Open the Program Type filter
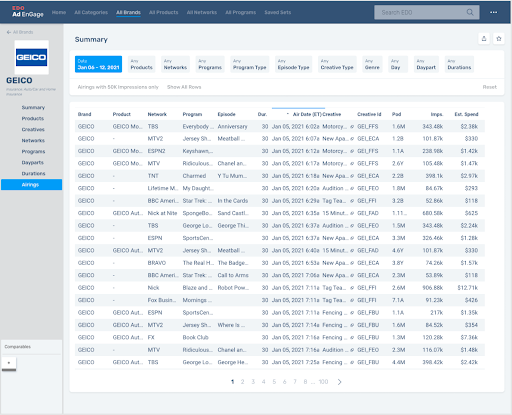The width and height of the screenshot is (512, 415). click(250, 64)
